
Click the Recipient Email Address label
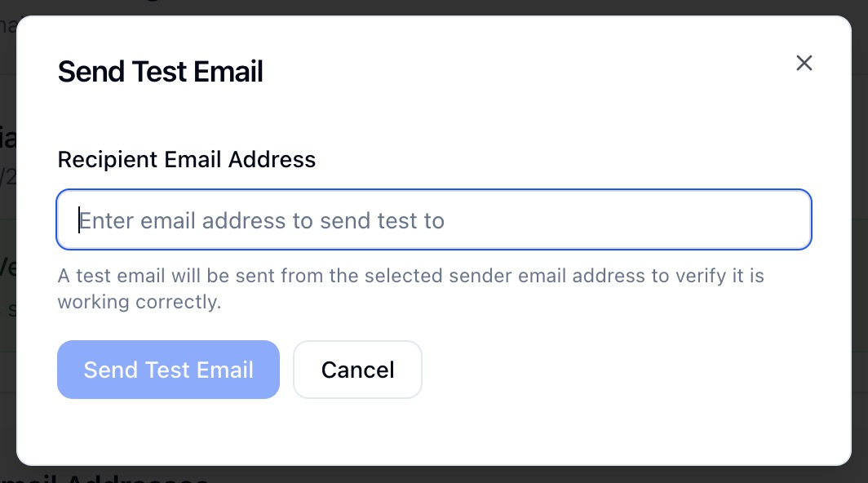click(186, 159)
